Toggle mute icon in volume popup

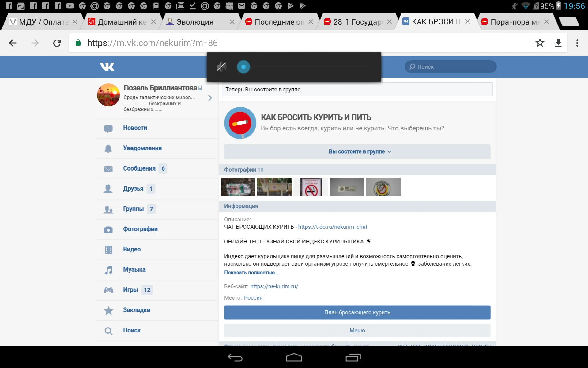[x=221, y=67]
